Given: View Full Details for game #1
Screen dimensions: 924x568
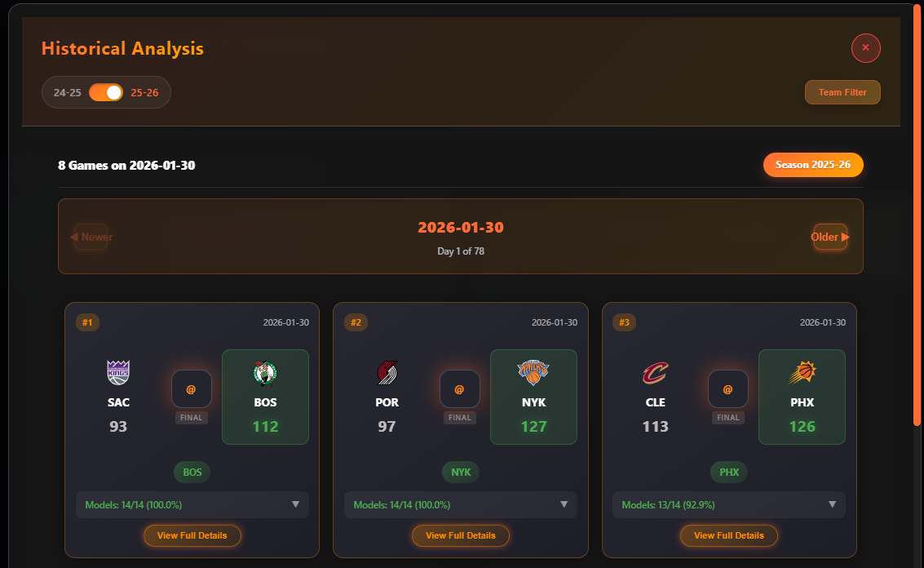Looking at the screenshot, I should pyautogui.click(x=192, y=535).
